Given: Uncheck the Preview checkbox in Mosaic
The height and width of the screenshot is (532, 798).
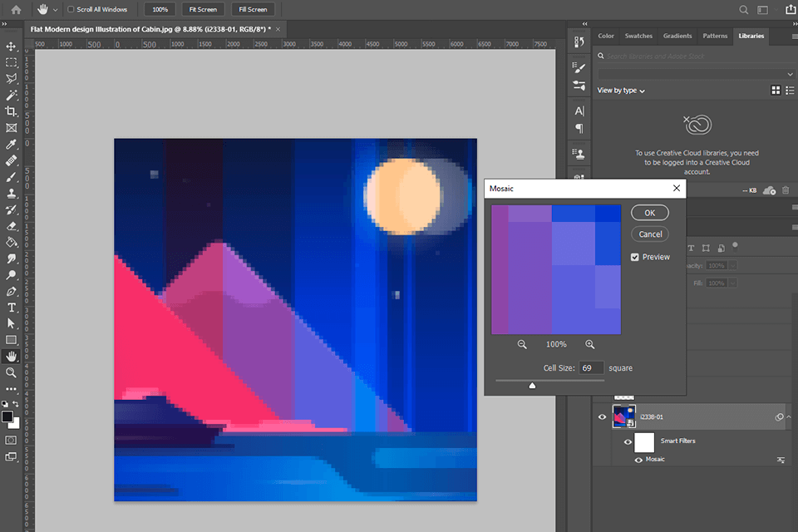Looking at the screenshot, I should [635, 257].
